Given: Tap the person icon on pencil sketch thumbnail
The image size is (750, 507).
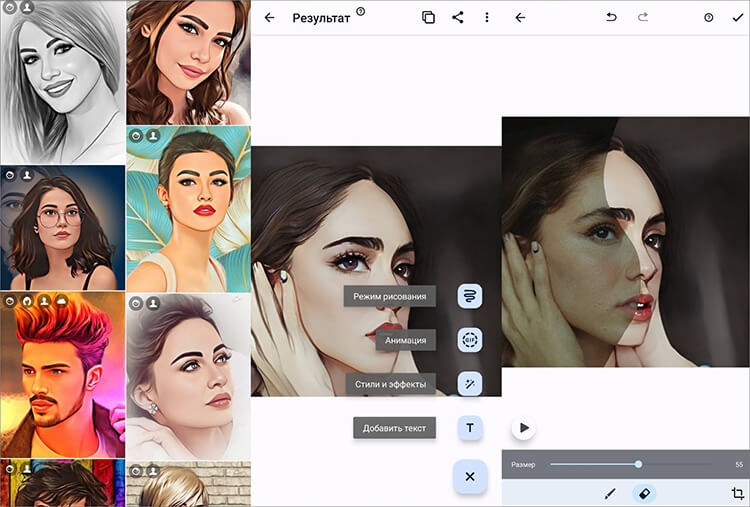Looking at the screenshot, I should (x=27, y=7).
